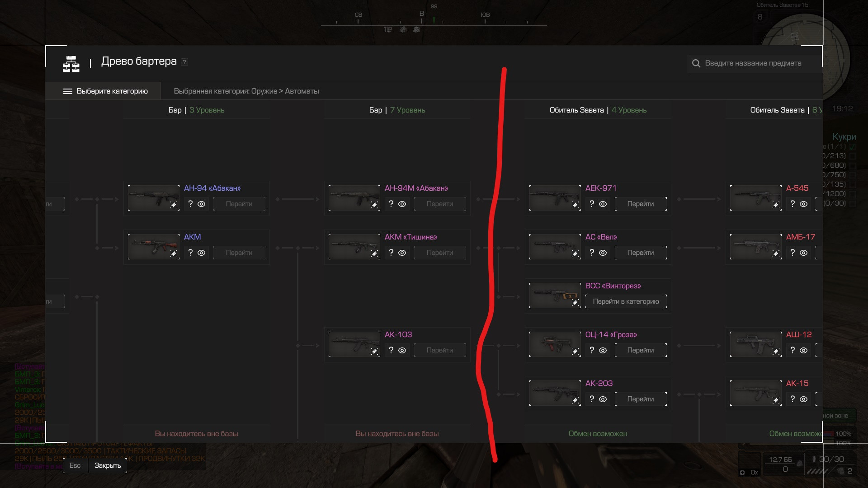868x488 pixels.
Task: Click the question mark icon for АС «Вал»
Action: click(x=592, y=253)
